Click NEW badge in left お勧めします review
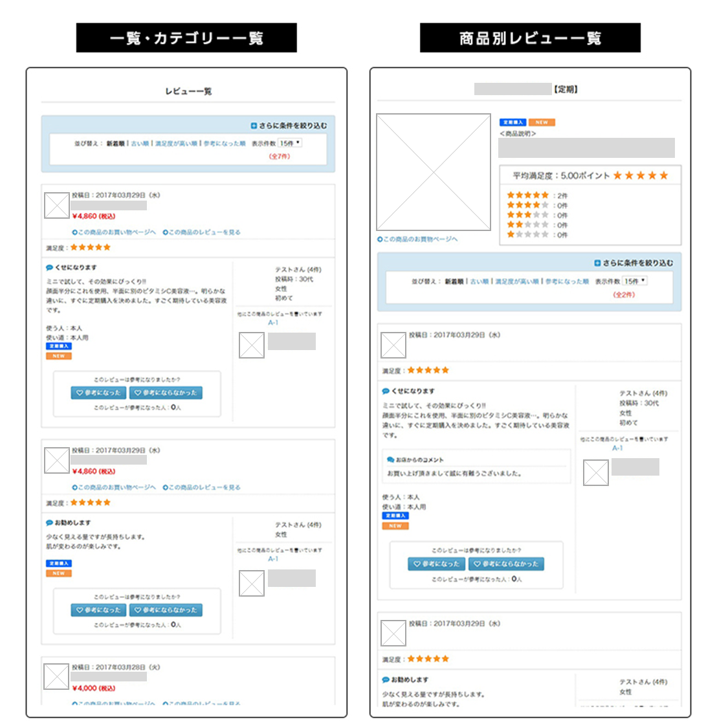Viewport: 717px width, 728px height. (59, 573)
